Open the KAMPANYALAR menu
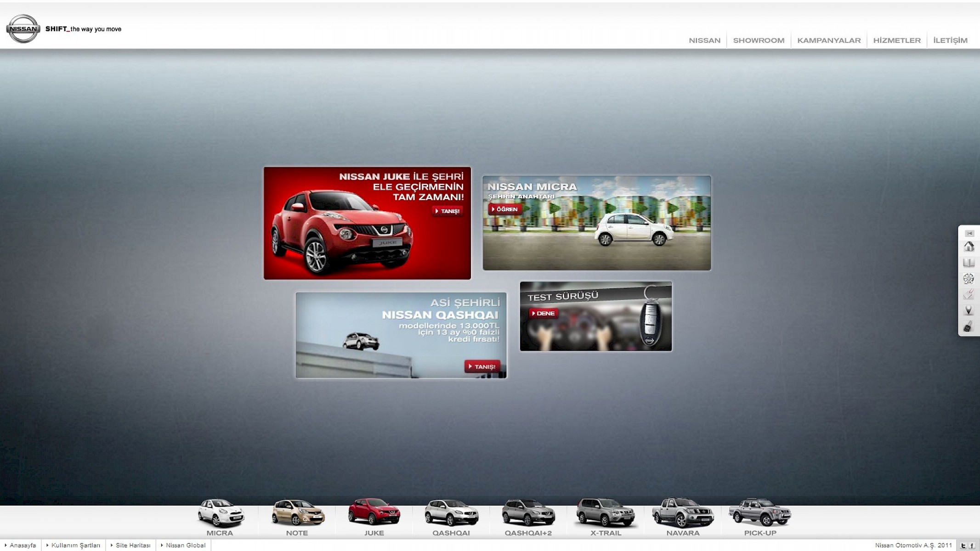 click(x=829, y=40)
